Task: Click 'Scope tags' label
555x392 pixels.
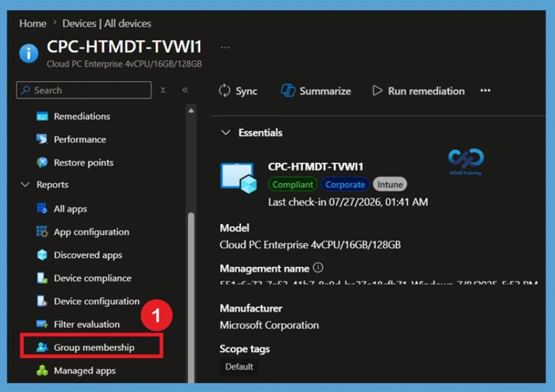Action: tap(245, 349)
